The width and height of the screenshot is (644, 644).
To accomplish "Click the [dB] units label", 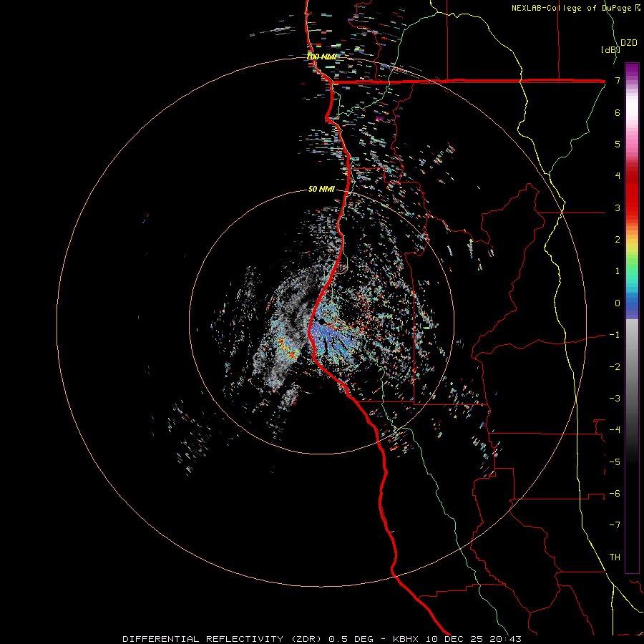I will point(610,49).
